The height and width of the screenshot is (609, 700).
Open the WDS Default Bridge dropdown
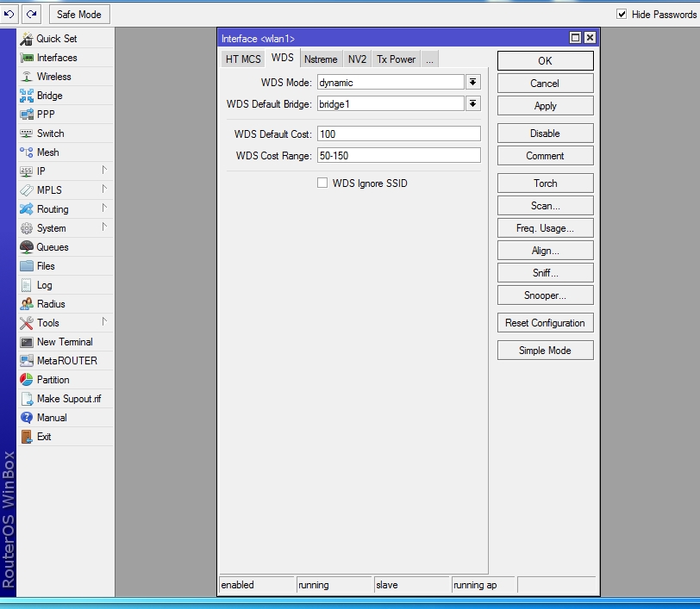[x=472, y=104]
